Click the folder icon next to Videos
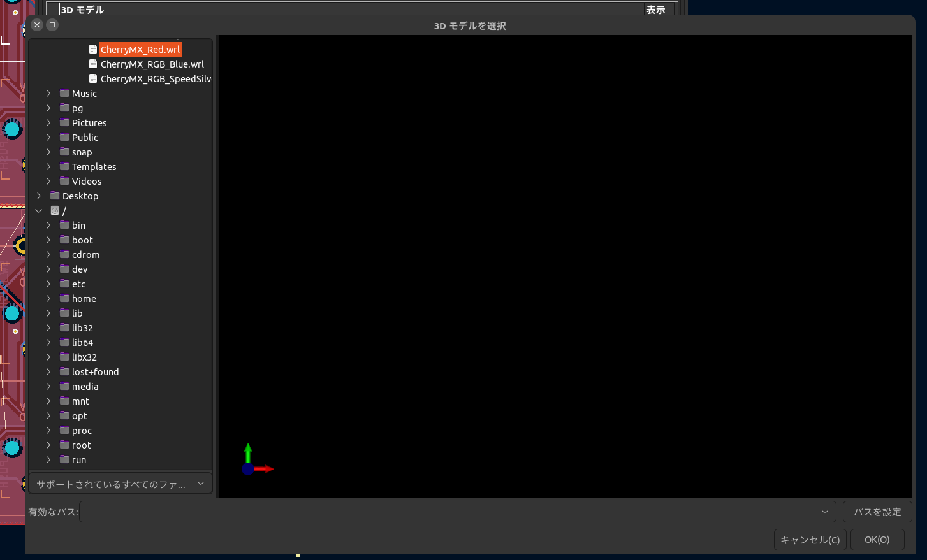 tap(64, 181)
